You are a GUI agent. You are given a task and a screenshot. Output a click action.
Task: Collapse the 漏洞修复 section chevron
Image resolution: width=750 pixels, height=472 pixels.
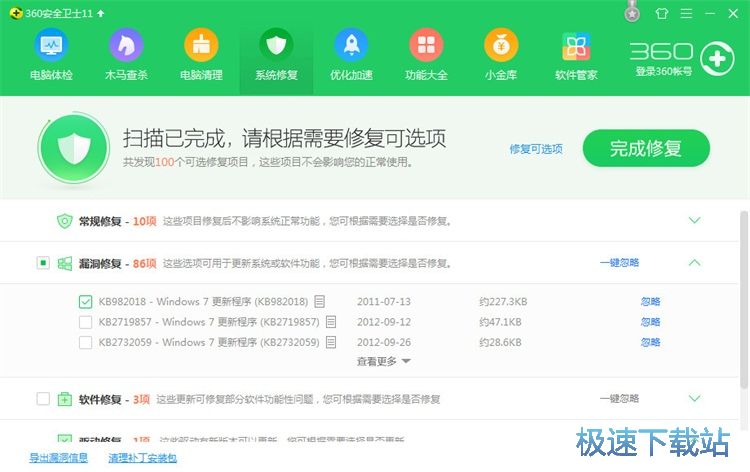point(695,262)
